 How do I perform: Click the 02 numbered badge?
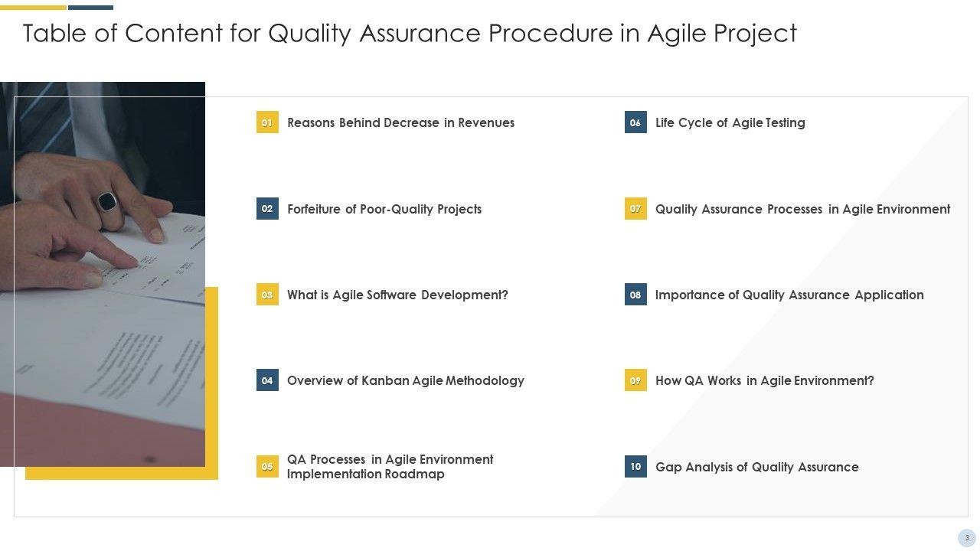pyautogui.click(x=267, y=209)
